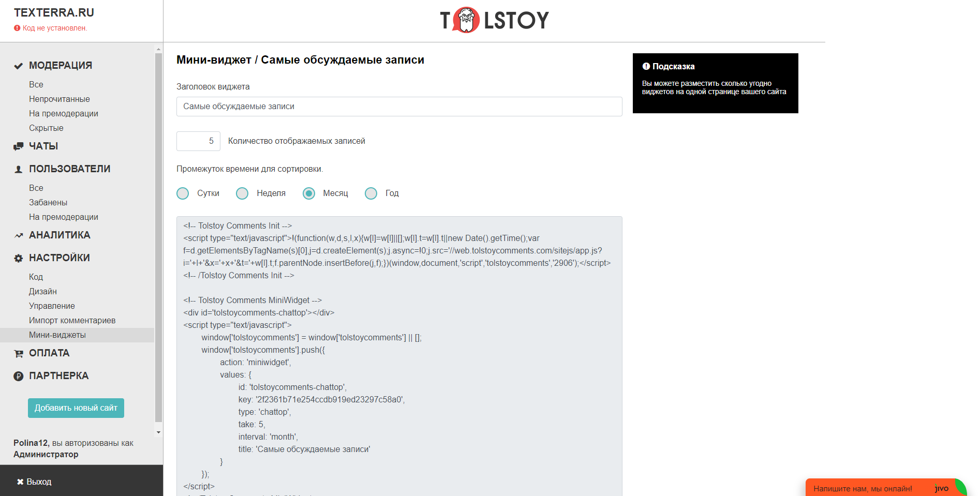Screen dimensions: 980x496
Task: Open the ПОЛЬЗОВАТЕЛИ section
Action: (x=70, y=169)
